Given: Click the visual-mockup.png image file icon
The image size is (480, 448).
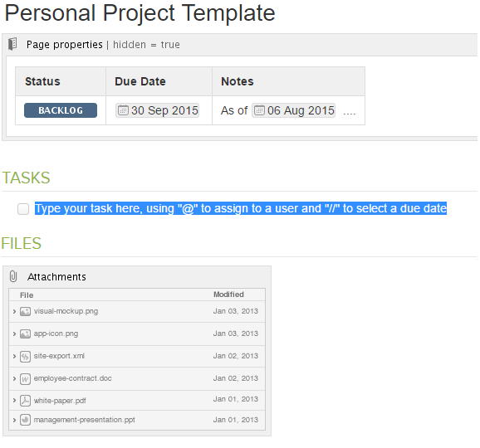Looking at the screenshot, I should [x=25, y=311].
